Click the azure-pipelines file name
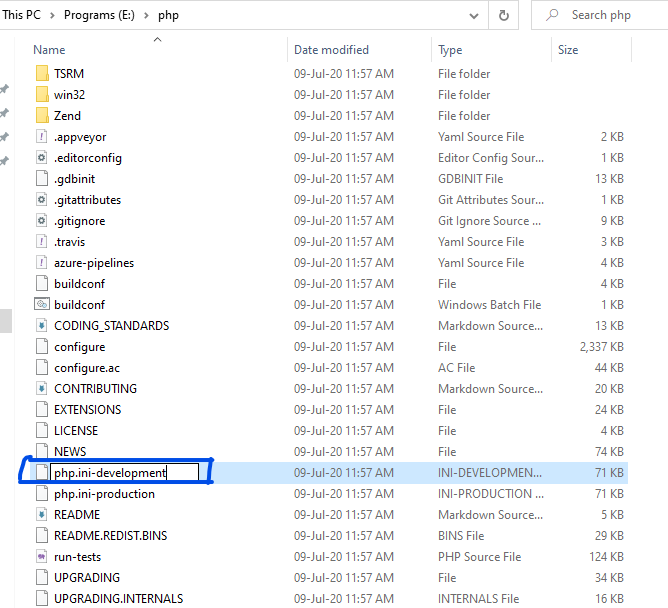668x608 pixels. tap(94, 262)
